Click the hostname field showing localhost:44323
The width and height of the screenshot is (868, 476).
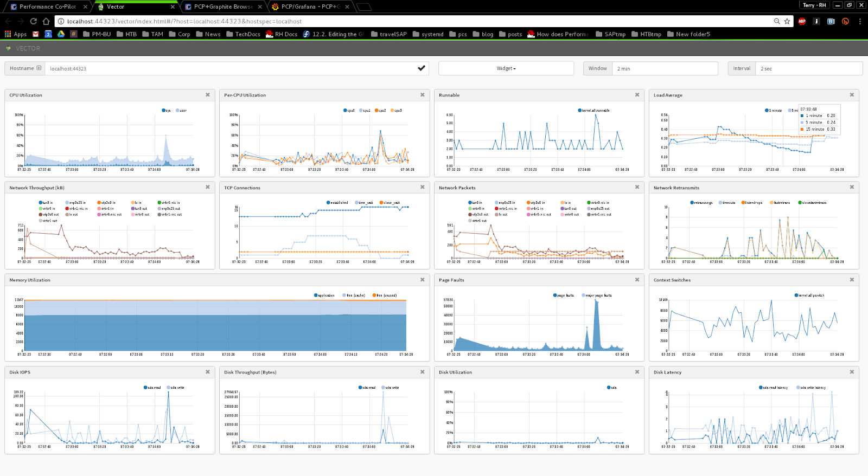coord(237,68)
